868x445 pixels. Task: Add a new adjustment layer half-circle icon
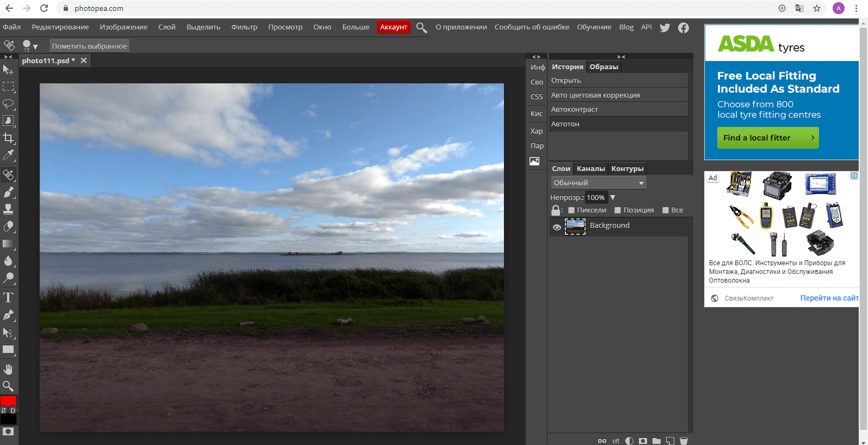(x=629, y=441)
